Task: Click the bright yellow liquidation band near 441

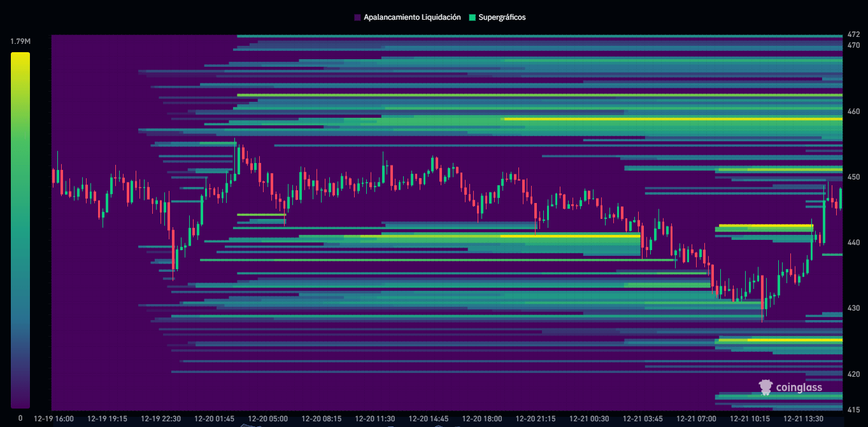Action: click(x=570, y=235)
